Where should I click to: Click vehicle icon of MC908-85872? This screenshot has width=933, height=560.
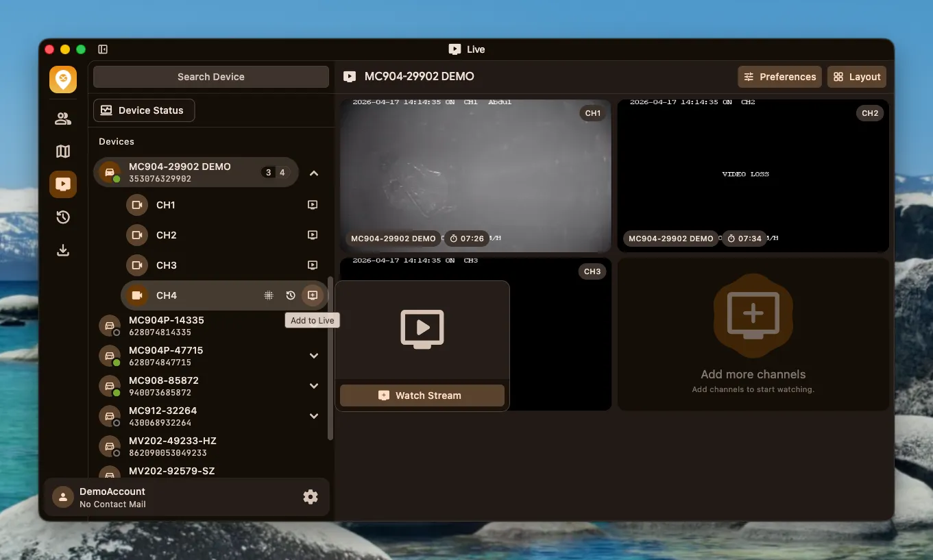[110, 386]
